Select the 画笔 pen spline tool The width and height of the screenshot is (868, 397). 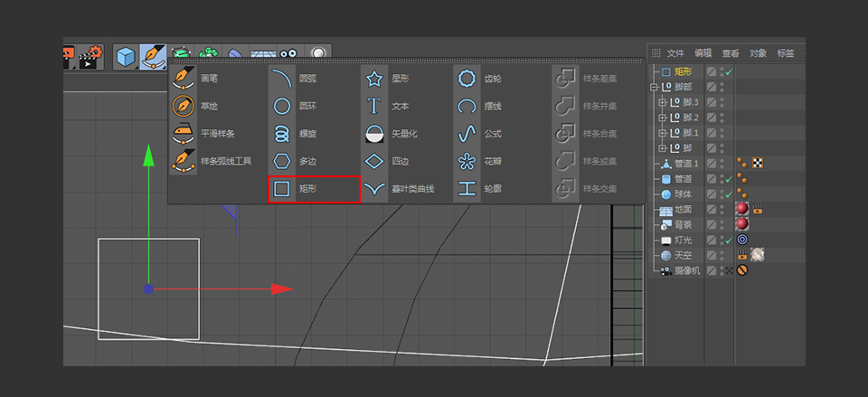pos(195,79)
